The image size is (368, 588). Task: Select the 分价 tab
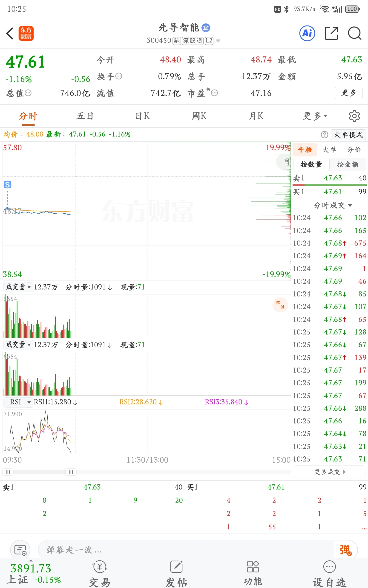click(x=354, y=150)
